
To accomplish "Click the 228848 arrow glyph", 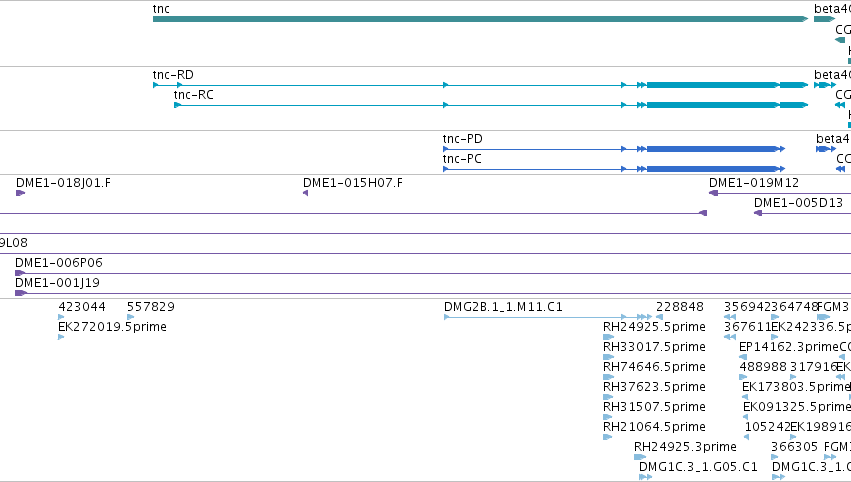I will coord(659,317).
